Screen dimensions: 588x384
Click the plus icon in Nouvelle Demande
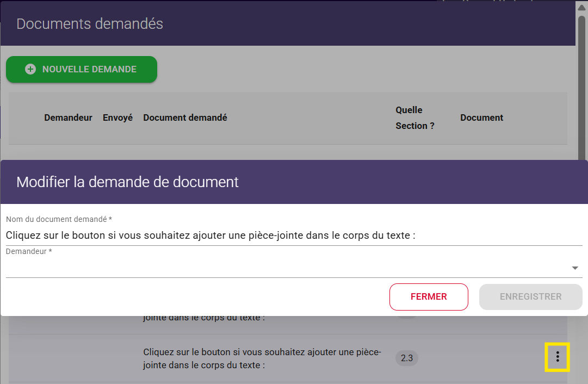click(x=30, y=70)
